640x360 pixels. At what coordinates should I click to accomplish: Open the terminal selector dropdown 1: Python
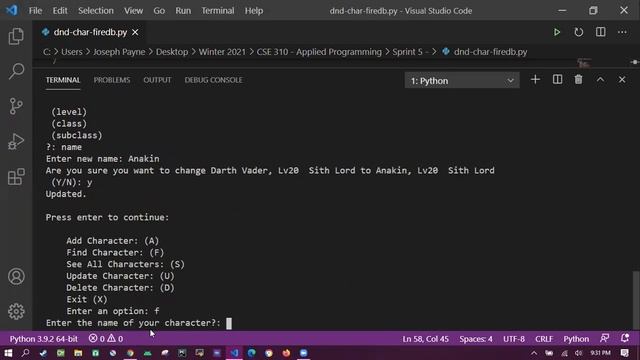click(x=462, y=80)
